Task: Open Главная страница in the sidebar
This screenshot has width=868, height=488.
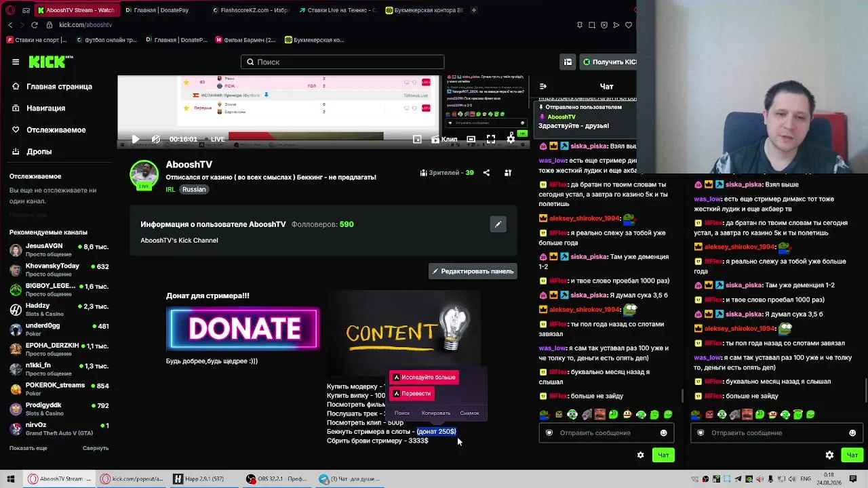Action: tap(59, 87)
